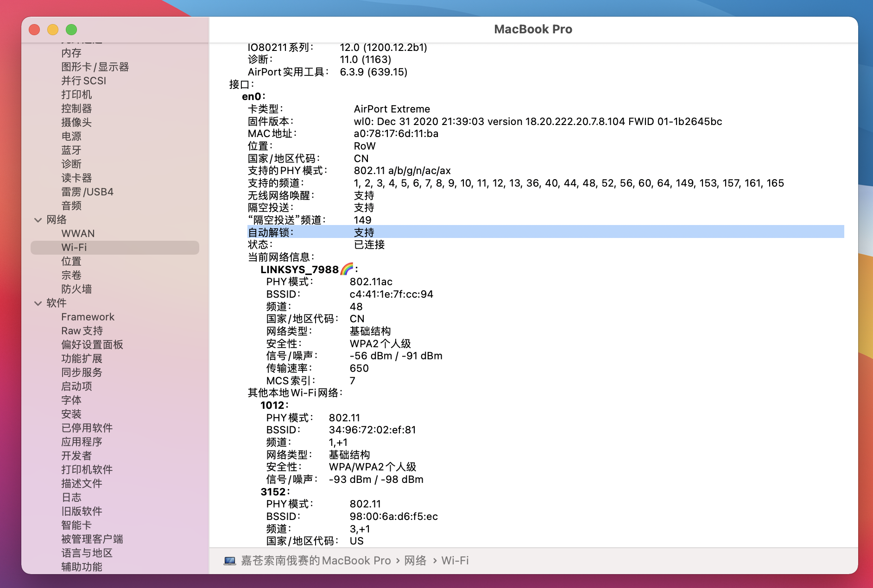Select 雷雳/USB4 in the sidebar
The image size is (873, 588).
click(x=87, y=192)
